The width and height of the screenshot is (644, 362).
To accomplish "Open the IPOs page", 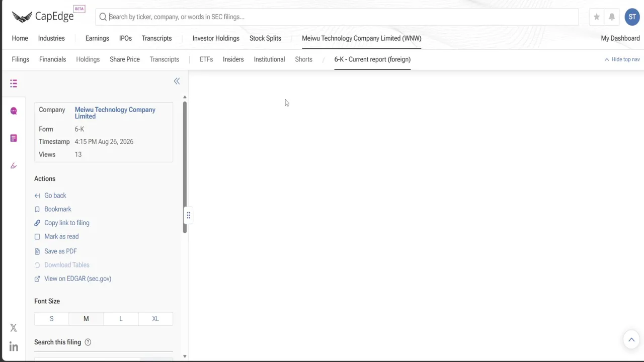I will tap(125, 38).
